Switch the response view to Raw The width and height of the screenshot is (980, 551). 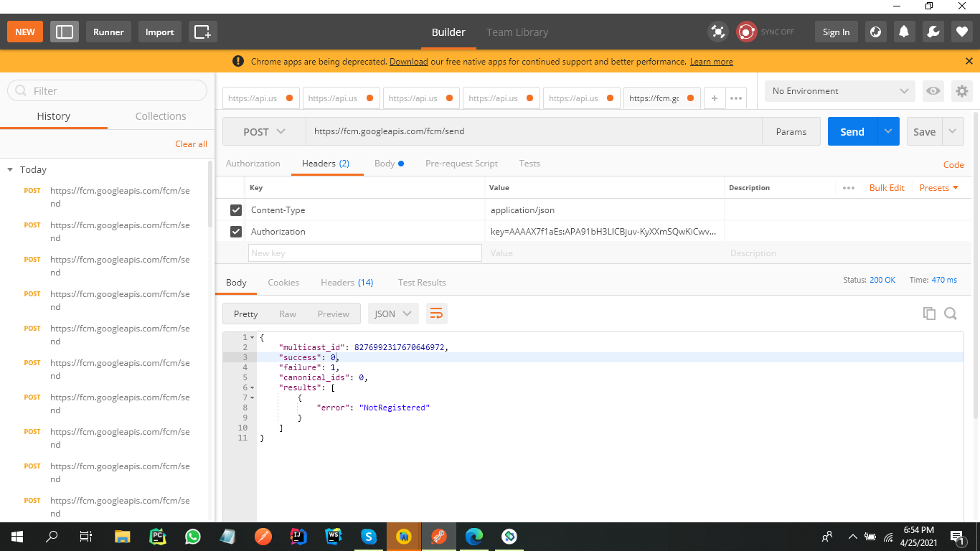(x=288, y=314)
